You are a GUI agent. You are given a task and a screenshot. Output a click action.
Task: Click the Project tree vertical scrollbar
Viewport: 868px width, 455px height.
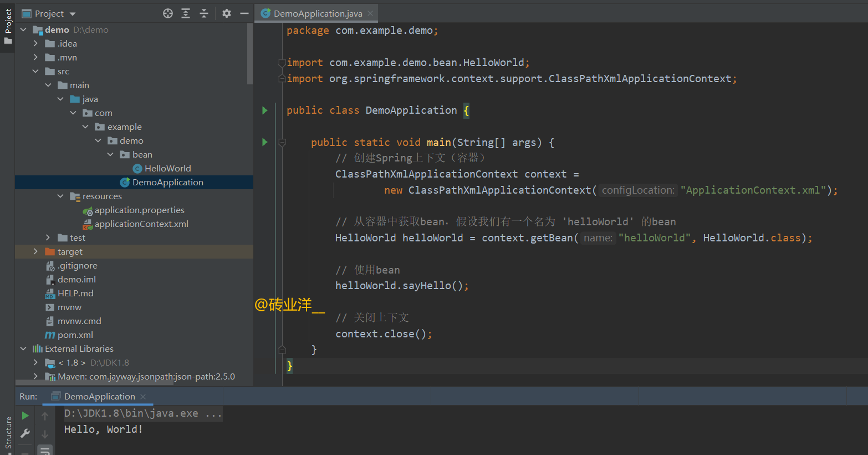pos(250,54)
